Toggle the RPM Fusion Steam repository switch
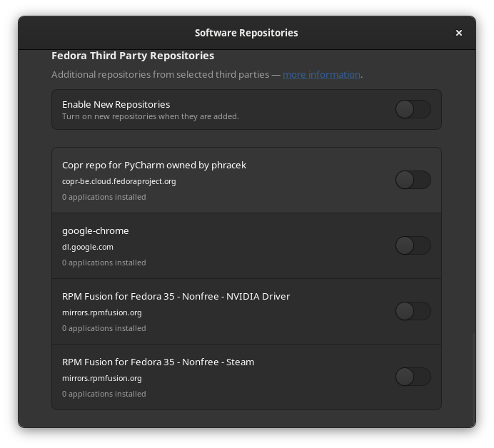Viewport: 494px width, 448px height. point(413,377)
